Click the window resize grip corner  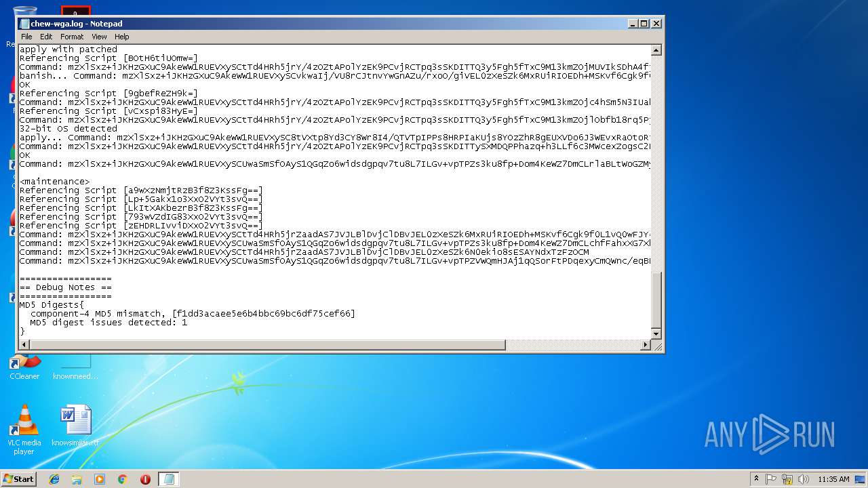(656, 346)
